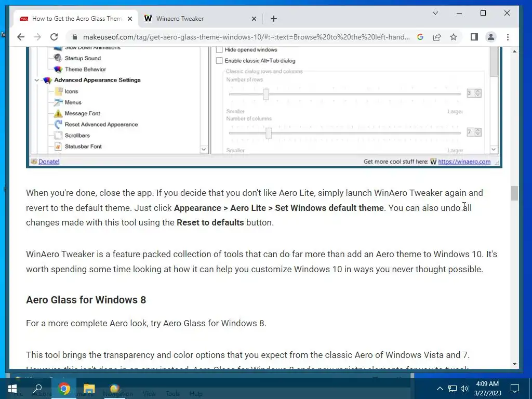Click the settings panel scroll-down arrow

pyautogui.click(x=494, y=149)
